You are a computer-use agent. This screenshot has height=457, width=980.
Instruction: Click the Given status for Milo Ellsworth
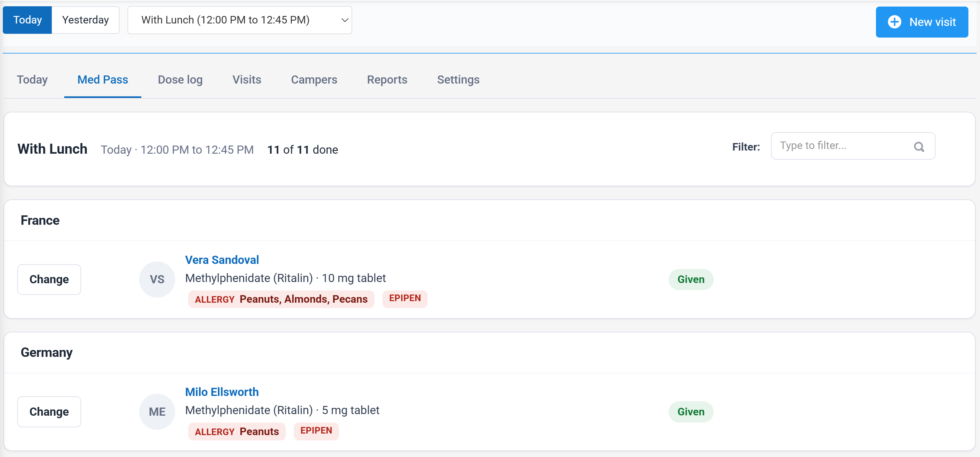pos(691,412)
